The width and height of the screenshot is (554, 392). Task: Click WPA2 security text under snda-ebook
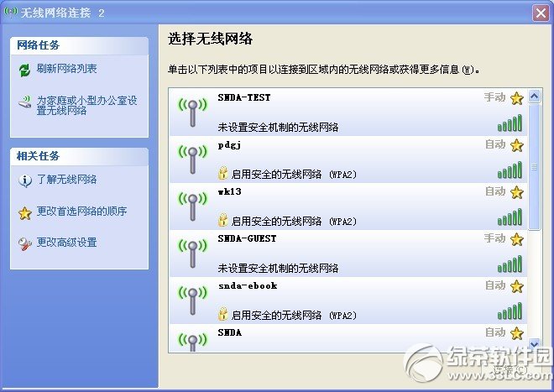click(294, 316)
